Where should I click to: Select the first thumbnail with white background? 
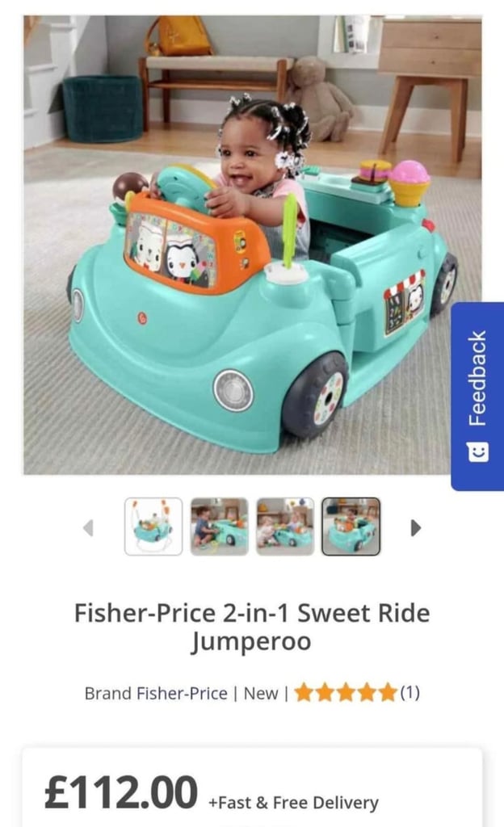(x=153, y=527)
